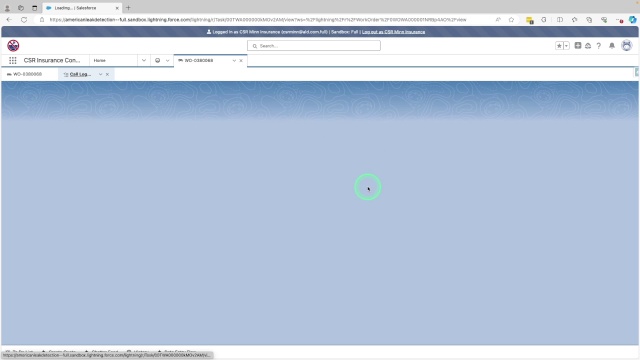Toggle browser Split screen icon
The height and width of the screenshot is (360, 640).
click(560, 20)
